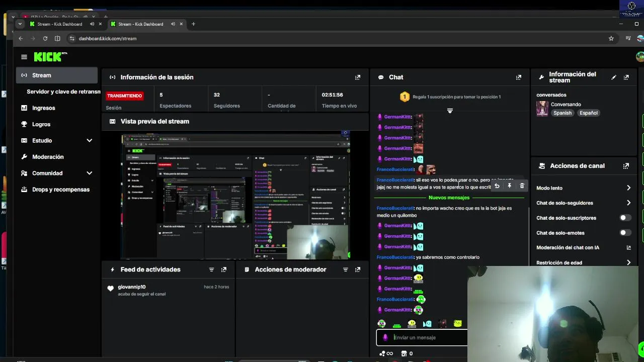The height and width of the screenshot is (362, 644).
Task: Pop out the Chat panel
Action: [519, 77]
